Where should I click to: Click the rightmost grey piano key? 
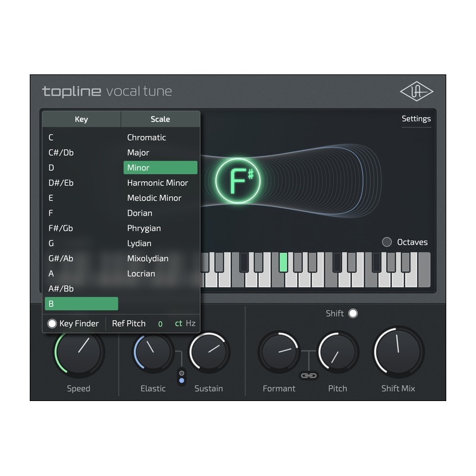point(424,270)
